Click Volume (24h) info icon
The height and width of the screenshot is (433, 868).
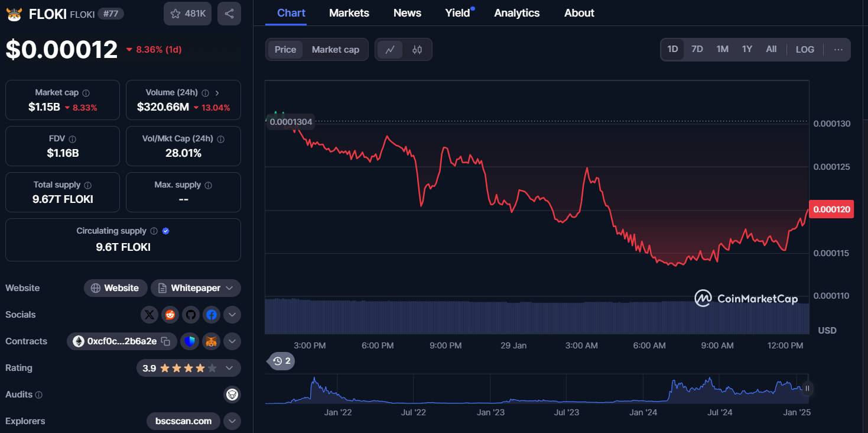pyautogui.click(x=206, y=93)
